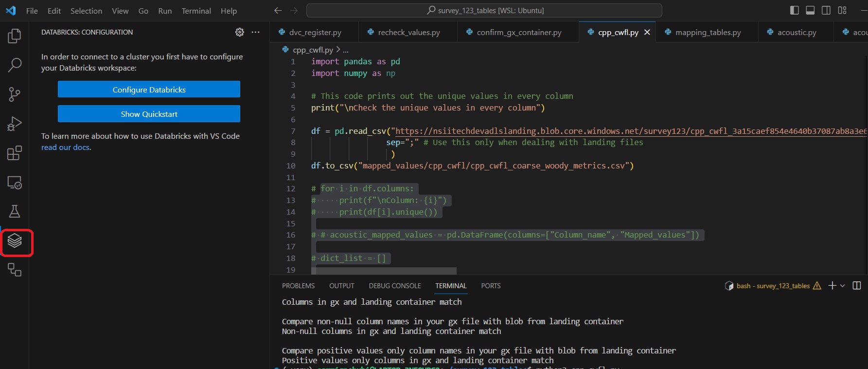The width and height of the screenshot is (868, 369).
Task: Open the View menu
Action: pyautogui.click(x=120, y=11)
